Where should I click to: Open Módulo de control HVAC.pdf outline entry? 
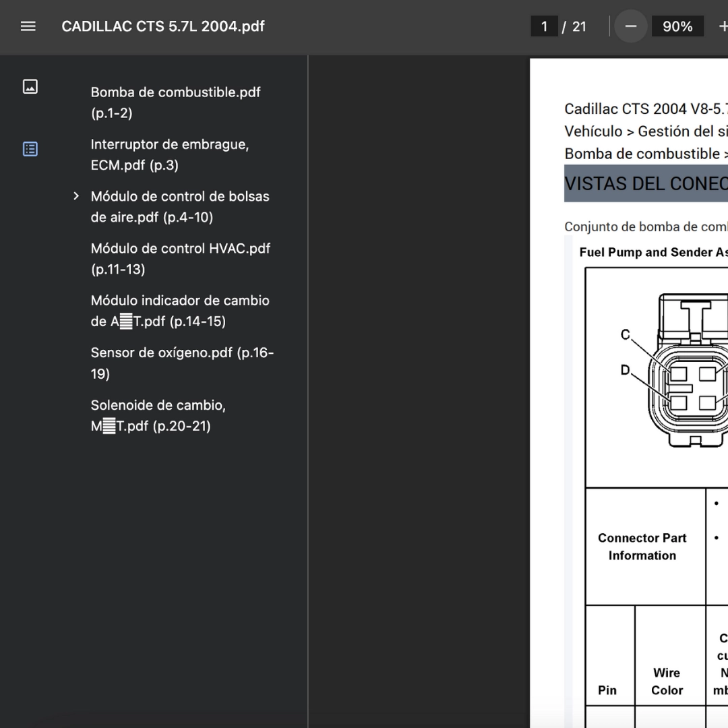180,259
